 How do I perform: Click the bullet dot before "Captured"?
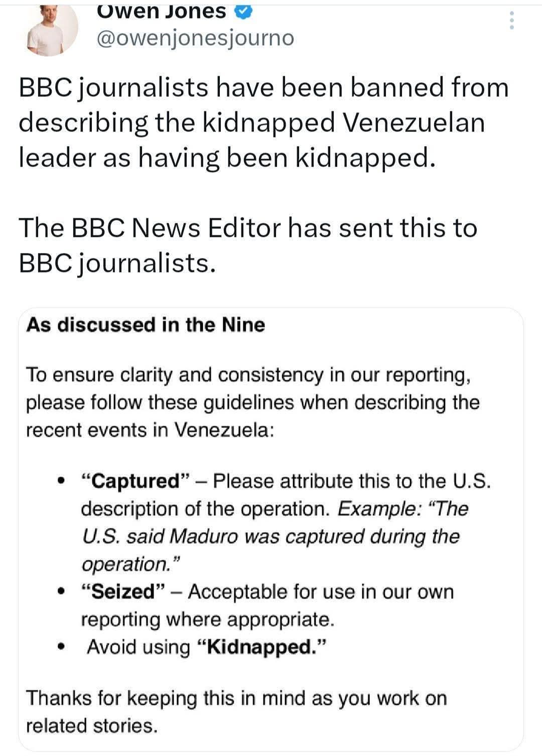(61, 481)
